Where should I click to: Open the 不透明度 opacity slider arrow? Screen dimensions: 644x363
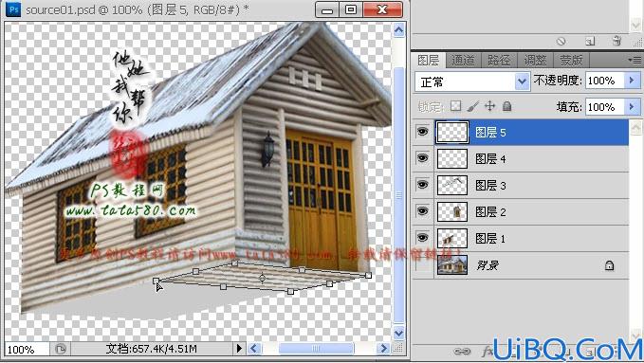(x=632, y=81)
